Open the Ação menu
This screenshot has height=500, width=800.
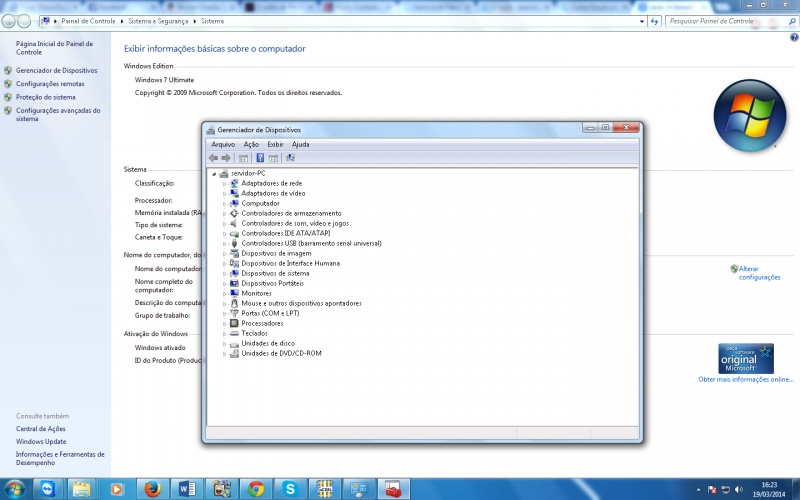coord(251,144)
